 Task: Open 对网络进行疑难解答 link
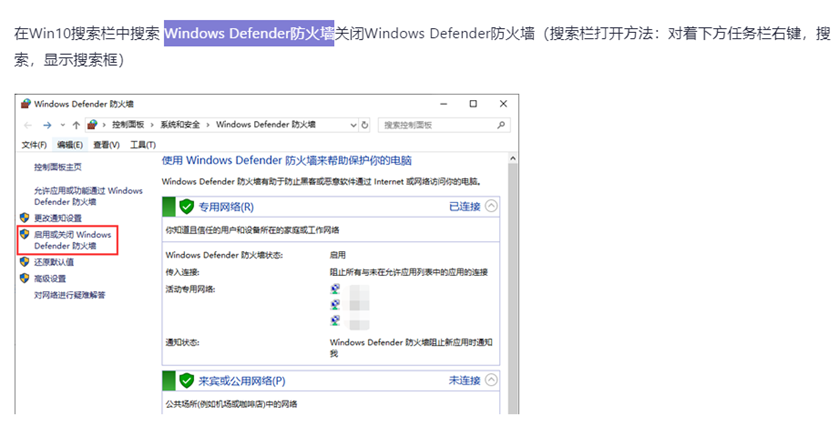pyautogui.click(x=70, y=295)
